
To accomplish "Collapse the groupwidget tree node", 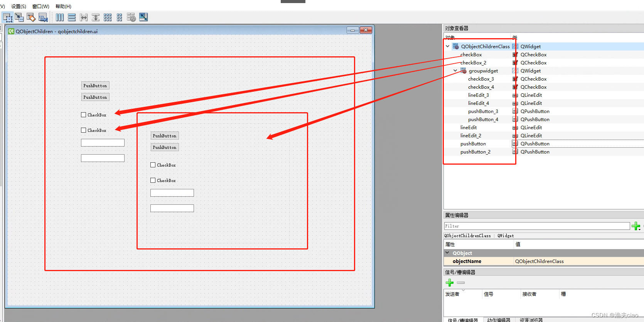I will coord(455,71).
